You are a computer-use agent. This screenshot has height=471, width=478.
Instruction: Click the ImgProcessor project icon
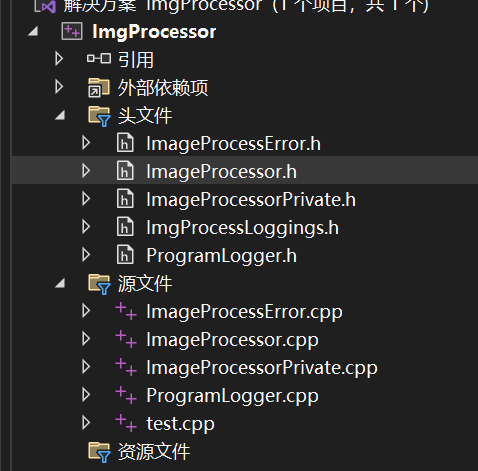[72, 31]
